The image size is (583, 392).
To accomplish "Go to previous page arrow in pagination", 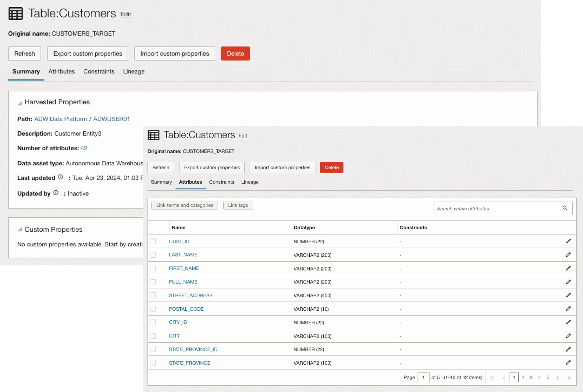I will click(x=504, y=378).
